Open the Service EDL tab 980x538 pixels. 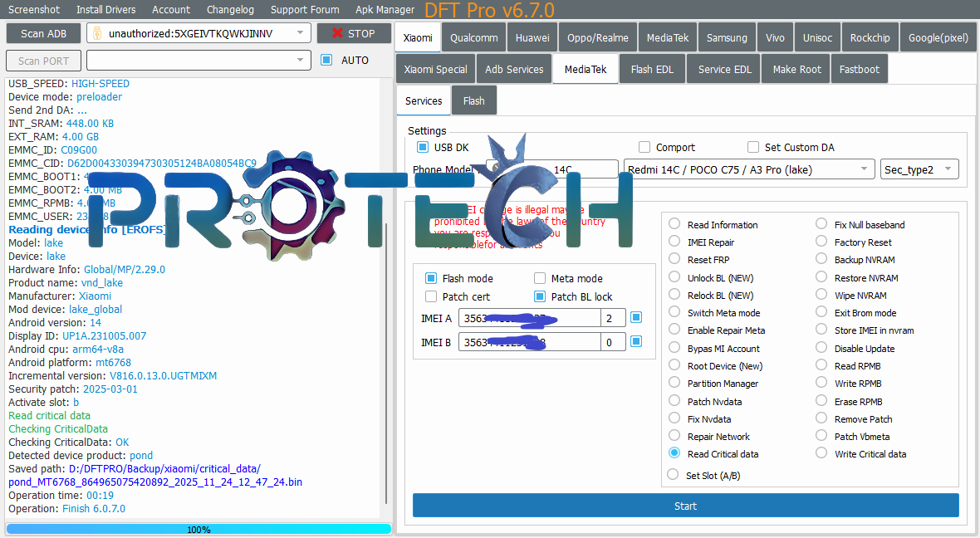point(724,70)
